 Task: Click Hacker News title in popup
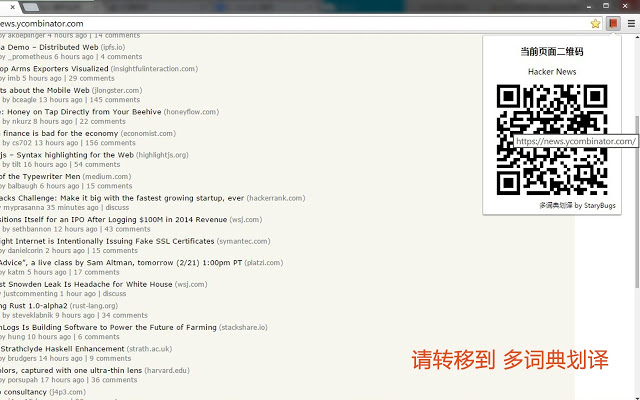click(x=552, y=72)
